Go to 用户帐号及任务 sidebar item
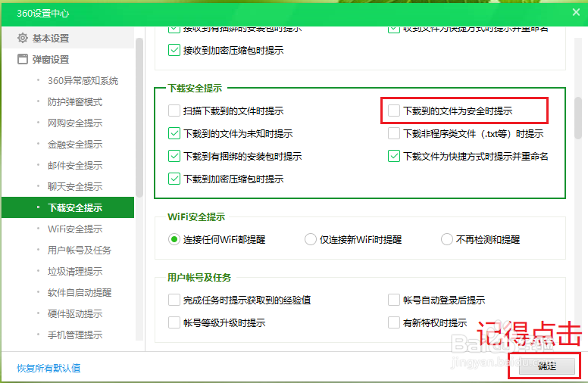 (x=80, y=250)
